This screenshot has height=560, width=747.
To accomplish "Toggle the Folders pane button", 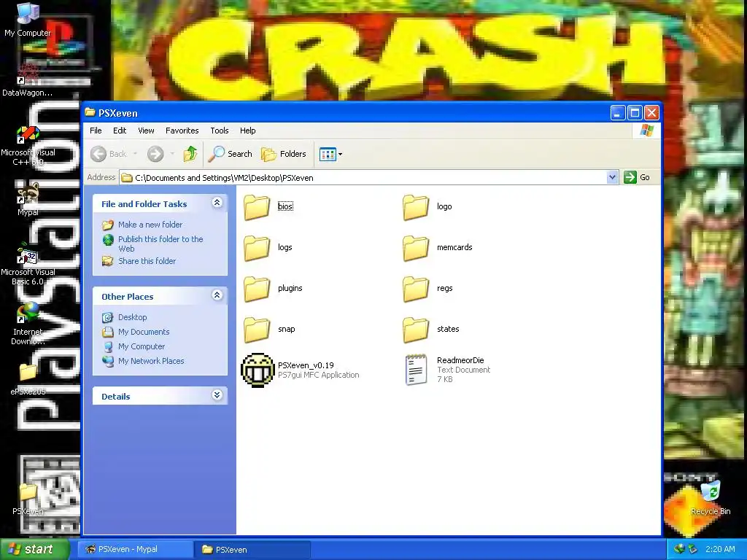I will click(x=284, y=154).
